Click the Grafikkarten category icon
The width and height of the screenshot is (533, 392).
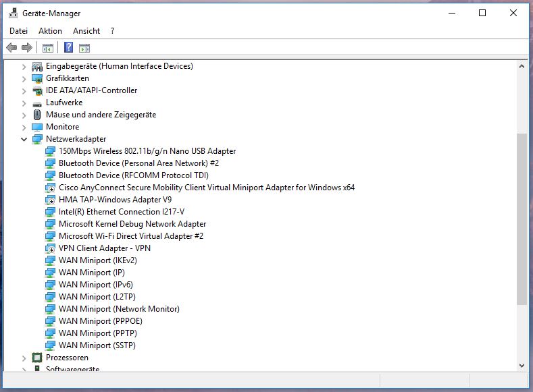[x=37, y=78]
